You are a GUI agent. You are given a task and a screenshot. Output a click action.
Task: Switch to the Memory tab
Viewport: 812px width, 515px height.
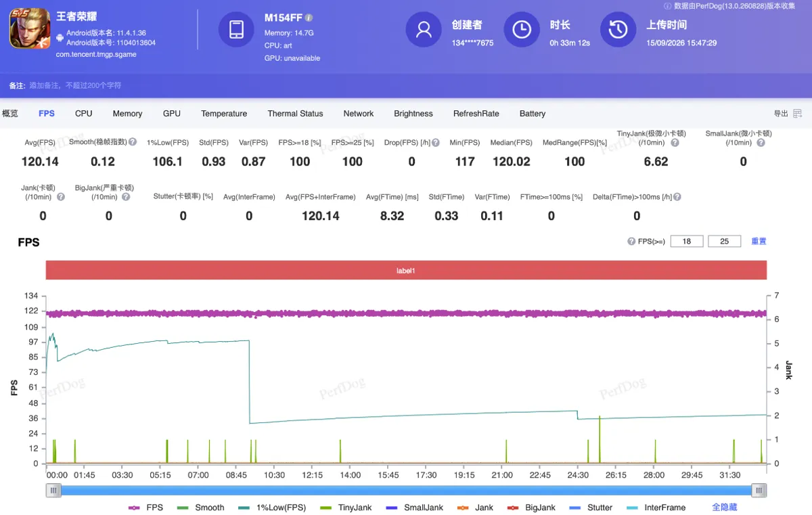[x=127, y=114]
